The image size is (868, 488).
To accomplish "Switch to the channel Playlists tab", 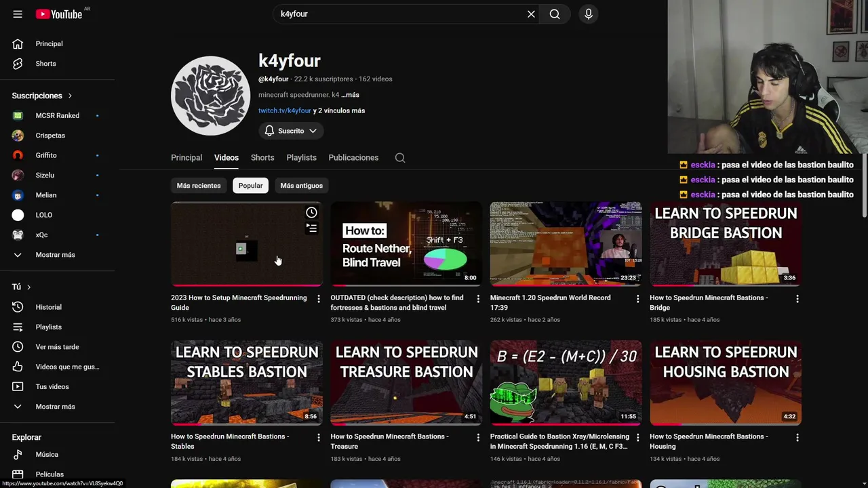I will (301, 157).
